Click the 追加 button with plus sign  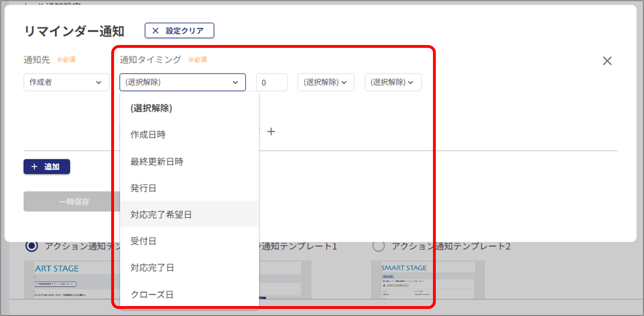coord(47,167)
